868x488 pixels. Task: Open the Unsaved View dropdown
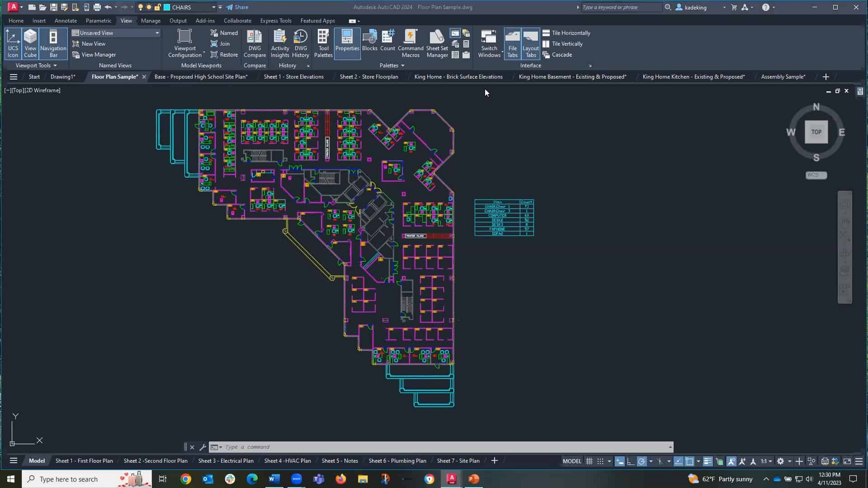click(x=116, y=33)
